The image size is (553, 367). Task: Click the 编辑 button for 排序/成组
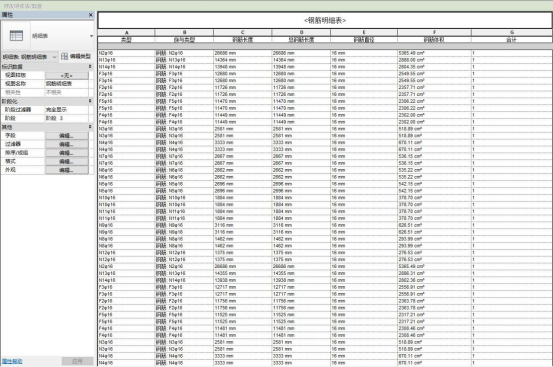click(67, 153)
